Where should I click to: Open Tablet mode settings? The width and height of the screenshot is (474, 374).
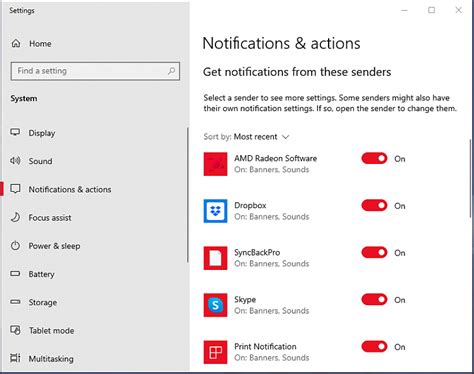point(51,331)
